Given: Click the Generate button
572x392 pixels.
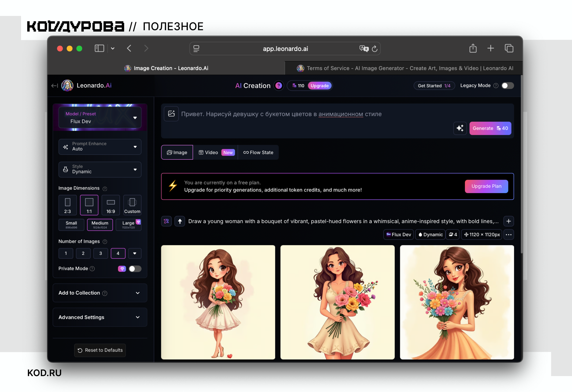Looking at the screenshot, I should pos(490,128).
